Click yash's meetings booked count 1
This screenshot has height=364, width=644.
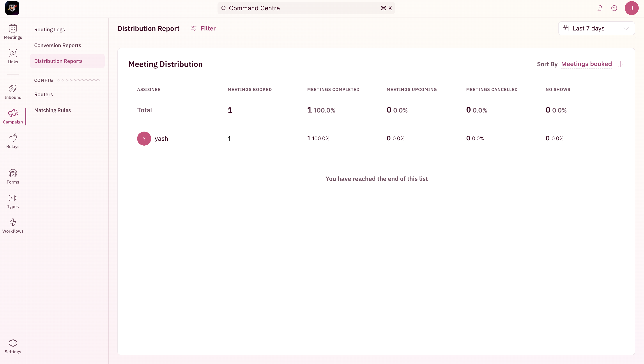tap(229, 139)
